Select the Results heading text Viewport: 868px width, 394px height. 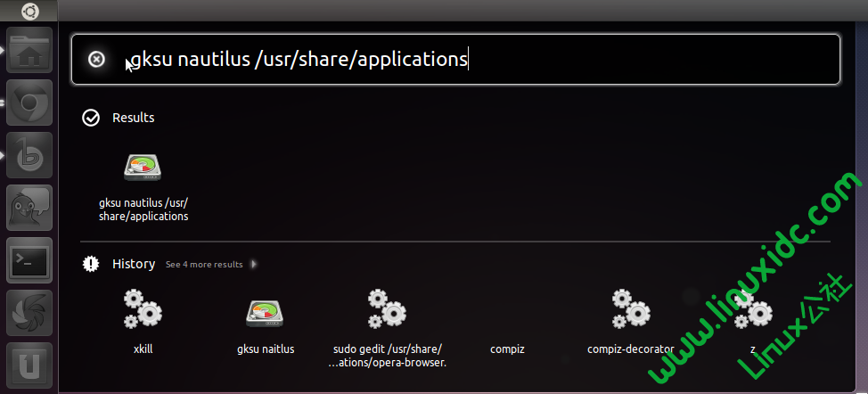134,118
